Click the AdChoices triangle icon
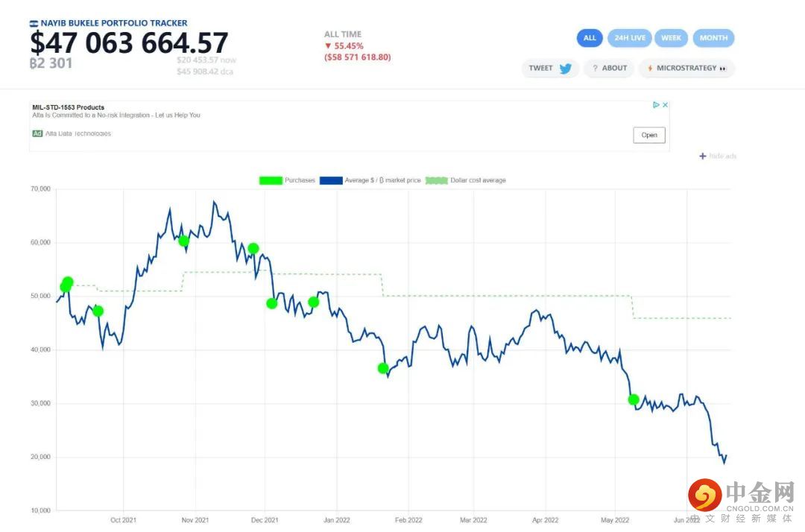 (657, 105)
